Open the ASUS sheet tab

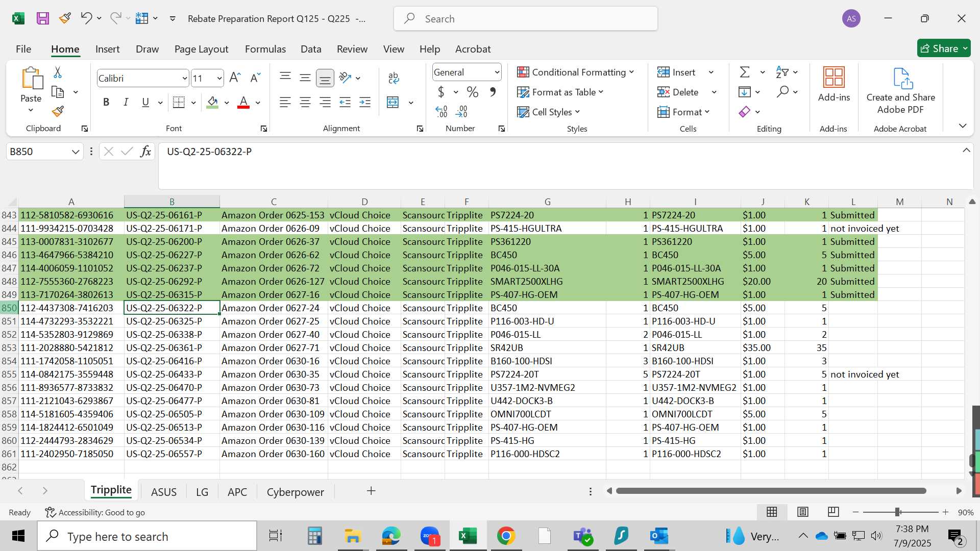click(x=164, y=492)
